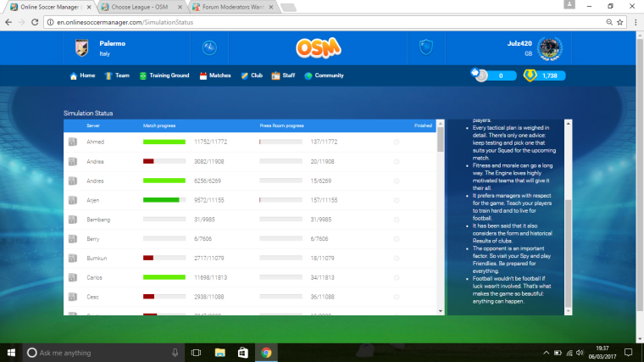Click the boss coins balance 1,738
Viewport: 644px width, 362px height.
550,75
